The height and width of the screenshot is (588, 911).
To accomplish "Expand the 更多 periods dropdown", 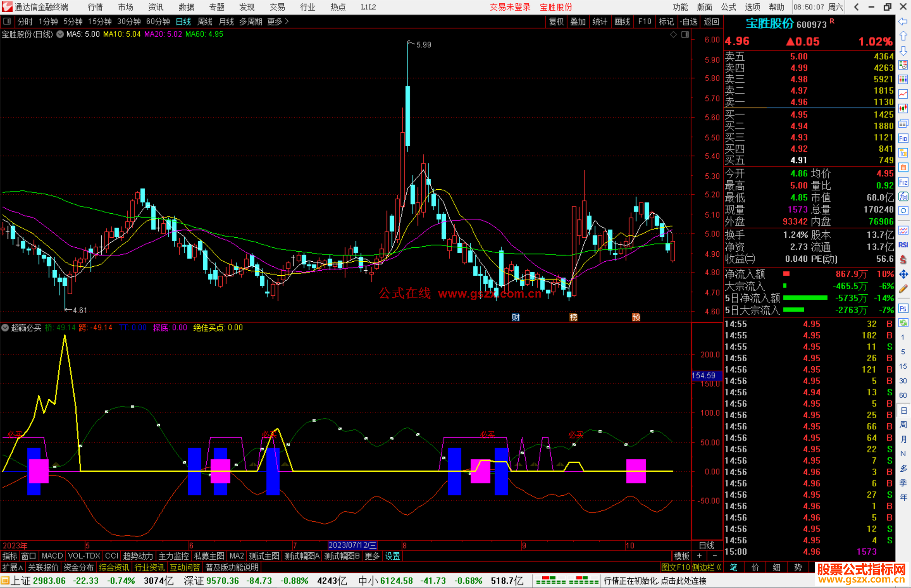I will click(x=278, y=21).
